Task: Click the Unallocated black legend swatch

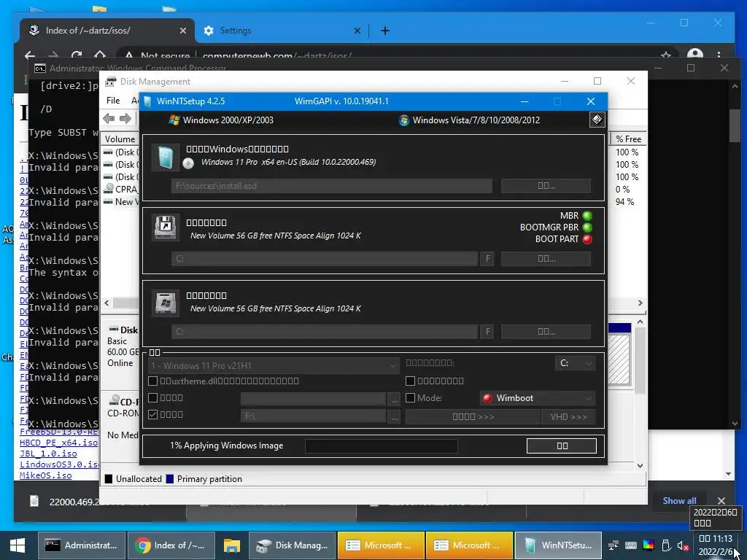Action: (x=109, y=479)
